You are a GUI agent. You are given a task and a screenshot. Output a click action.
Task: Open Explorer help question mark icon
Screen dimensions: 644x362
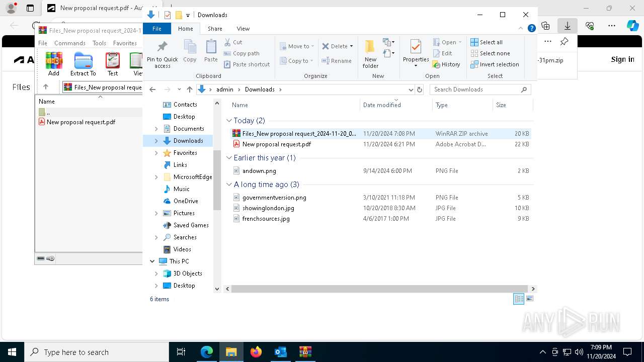pos(531,29)
